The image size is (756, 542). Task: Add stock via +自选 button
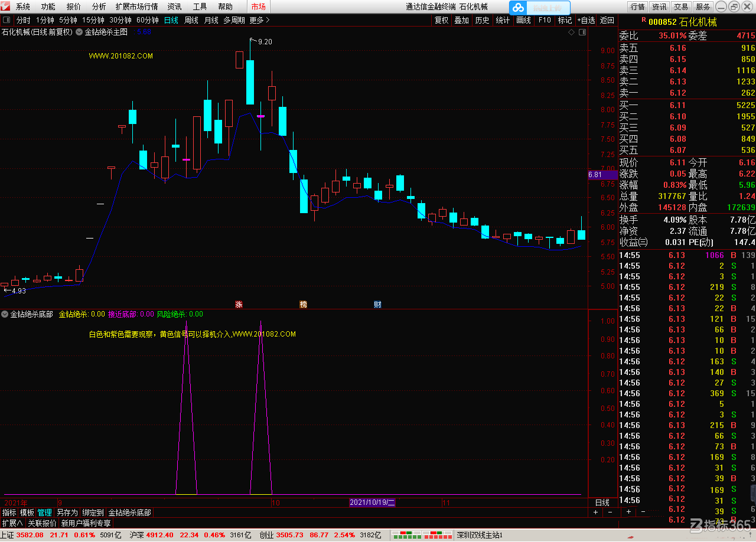(x=586, y=19)
